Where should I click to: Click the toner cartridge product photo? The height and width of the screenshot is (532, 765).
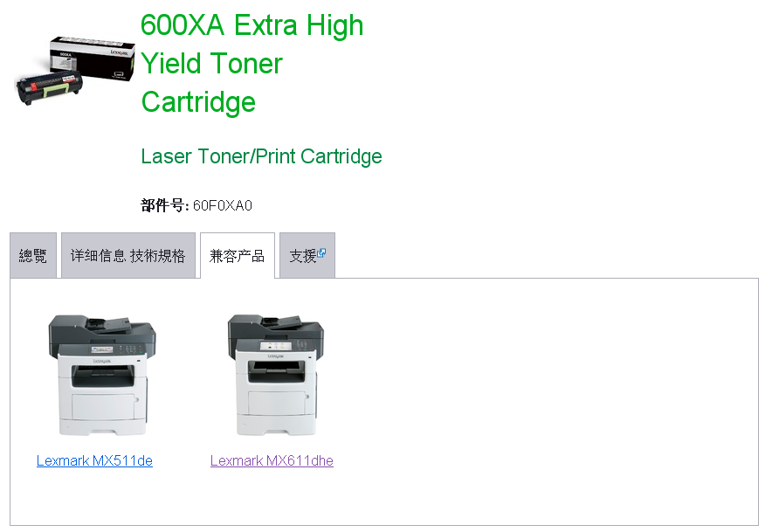75,70
